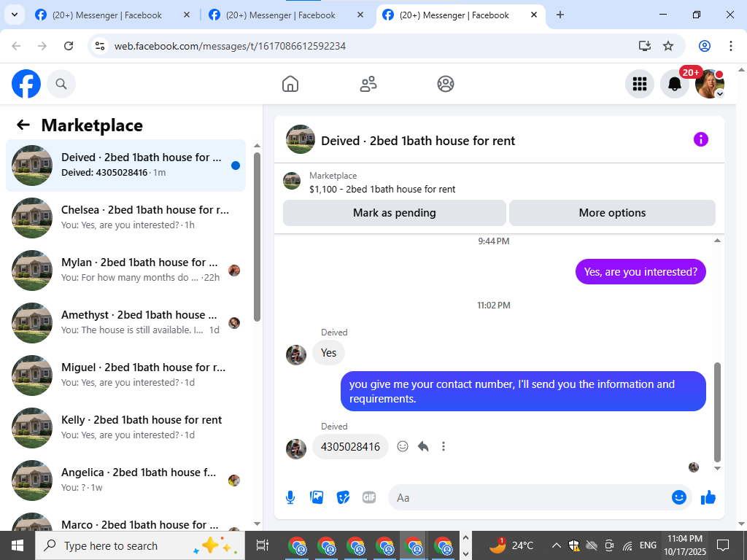Viewport: 747px width, 560px height.
Task: Open the Kelly conversation
Action: click(x=125, y=427)
